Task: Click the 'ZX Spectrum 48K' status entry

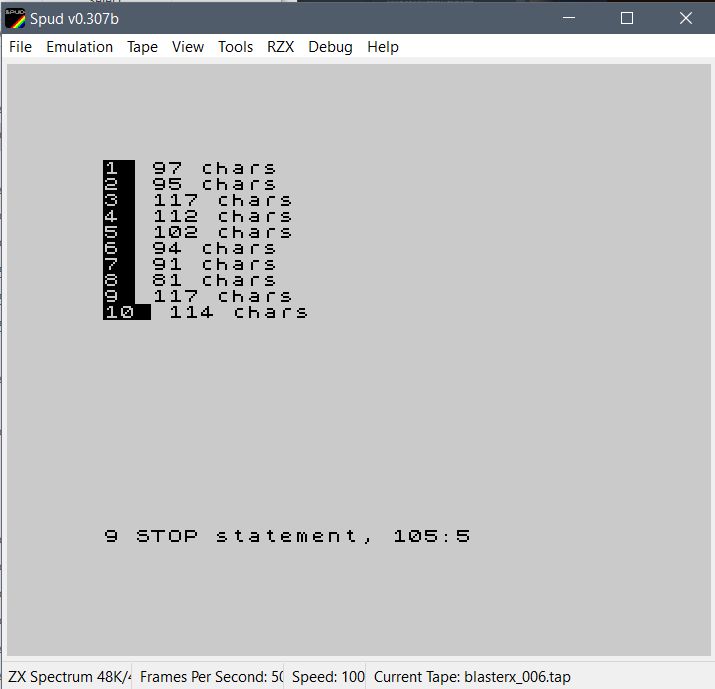Action: point(68,677)
